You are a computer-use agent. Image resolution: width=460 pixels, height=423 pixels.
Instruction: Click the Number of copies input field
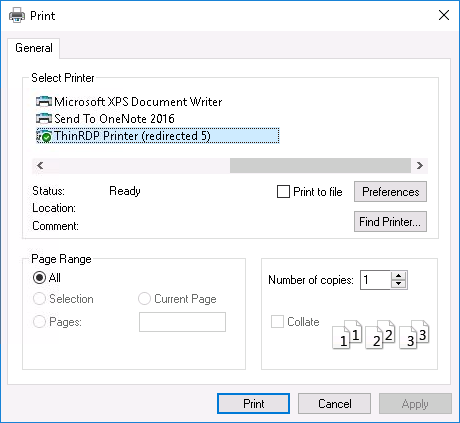point(375,280)
